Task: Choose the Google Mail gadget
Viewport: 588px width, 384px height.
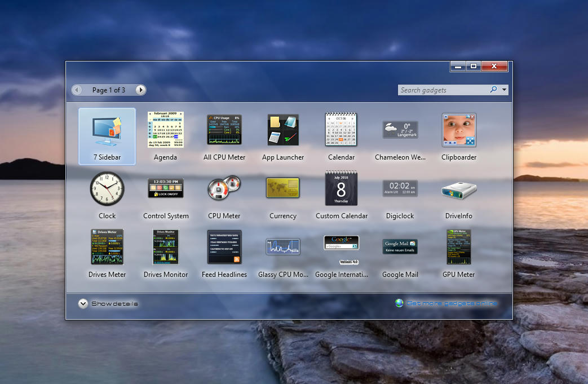Action: (400, 247)
